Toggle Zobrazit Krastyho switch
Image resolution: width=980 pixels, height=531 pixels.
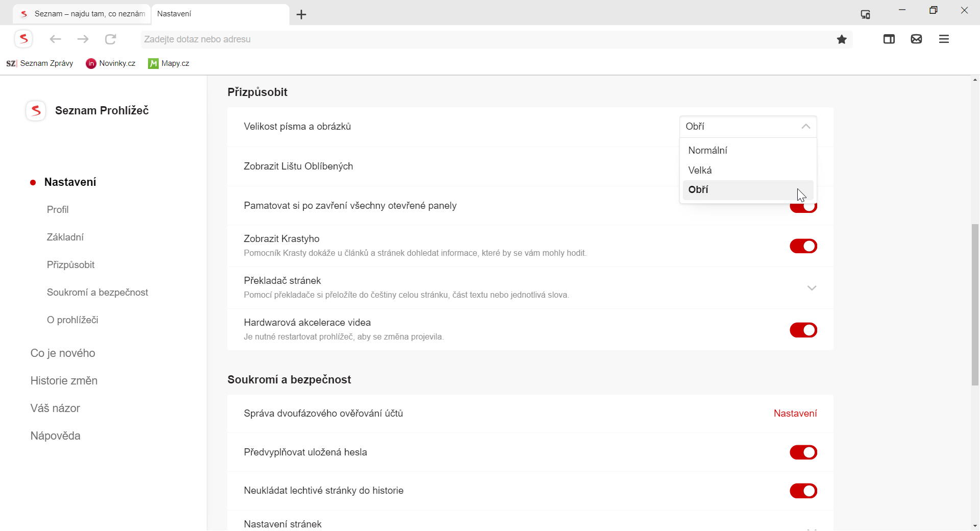803,246
